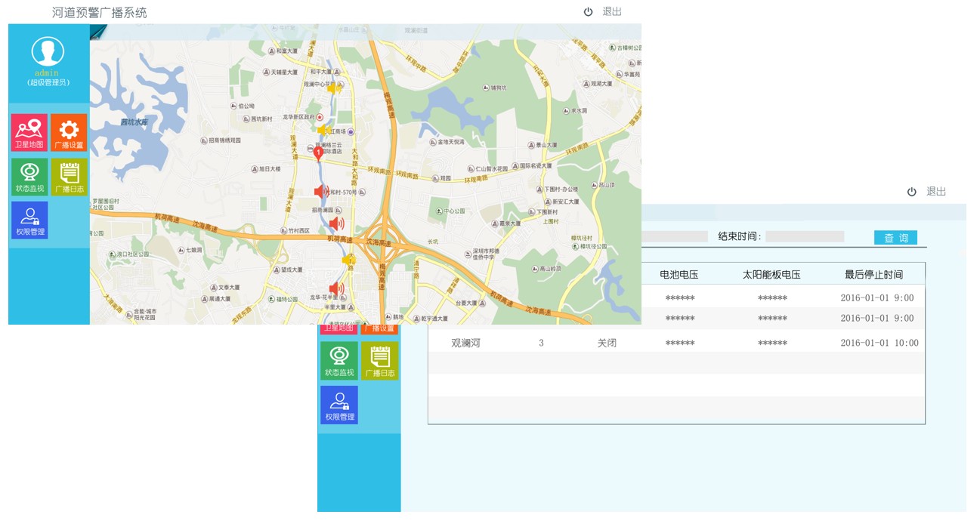
Task: Click the 2016-01-01 10:00 timestamp cell
Action: [x=880, y=343]
